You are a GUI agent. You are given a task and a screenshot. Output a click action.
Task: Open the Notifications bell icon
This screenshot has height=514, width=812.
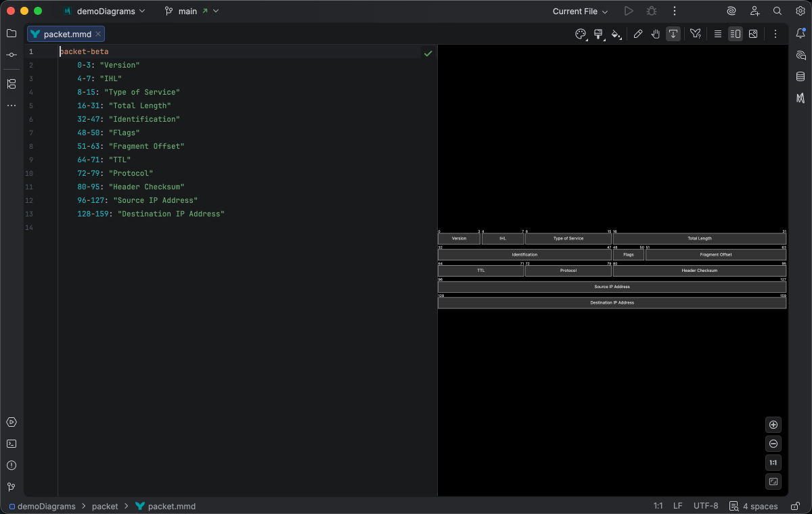click(800, 33)
